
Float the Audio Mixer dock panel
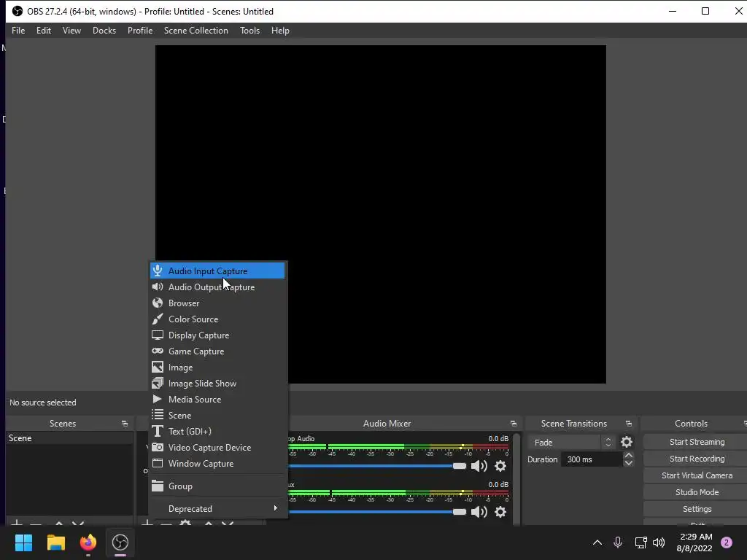click(x=513, y=424)
